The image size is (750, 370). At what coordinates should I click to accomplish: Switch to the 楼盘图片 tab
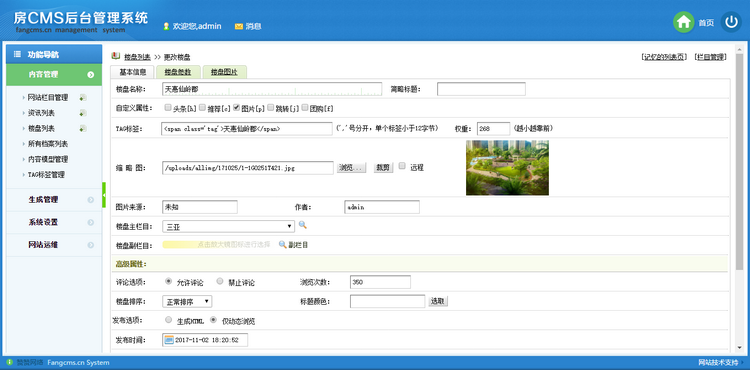click(224, 72)
